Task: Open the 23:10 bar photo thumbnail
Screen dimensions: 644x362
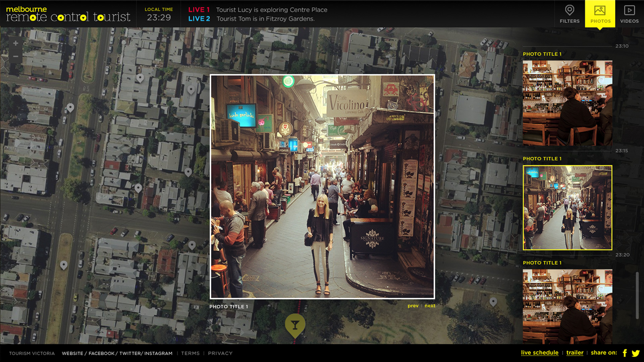Action: (567, 103)
